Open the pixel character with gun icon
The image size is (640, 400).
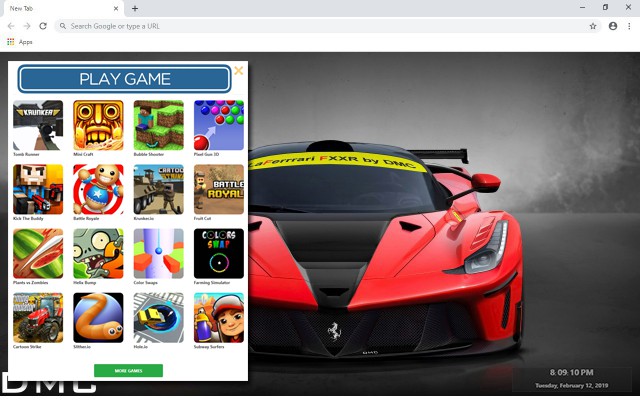click(38, 189)
